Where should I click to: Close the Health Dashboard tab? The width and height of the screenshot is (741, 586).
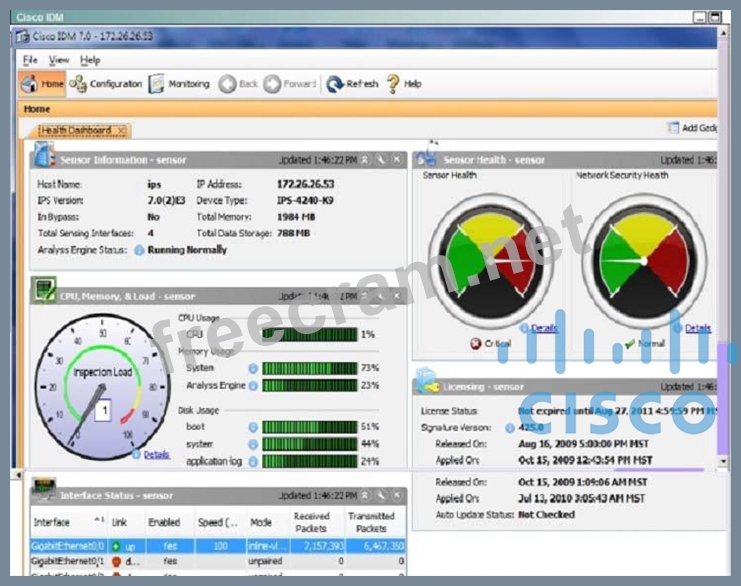click(121, 130)
